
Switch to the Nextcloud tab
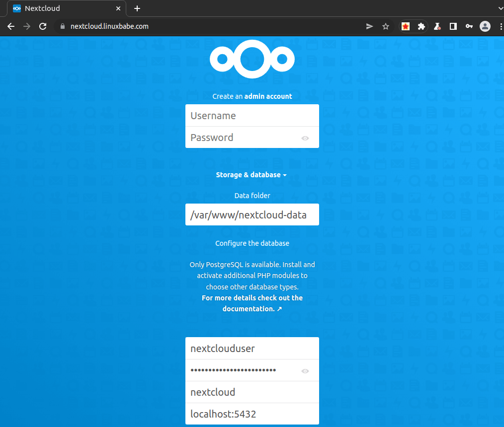[x=65, y=8]
